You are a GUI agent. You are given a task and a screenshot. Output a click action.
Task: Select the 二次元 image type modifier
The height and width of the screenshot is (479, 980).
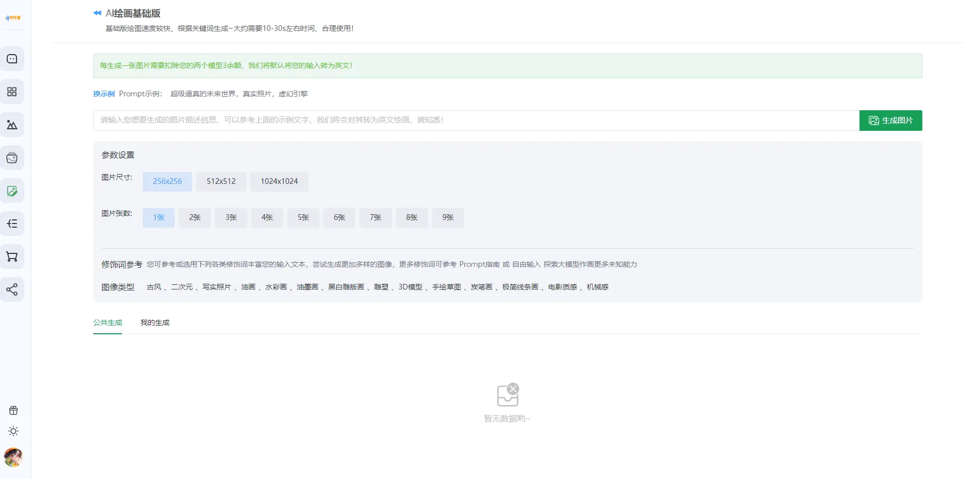pos(182,287)
